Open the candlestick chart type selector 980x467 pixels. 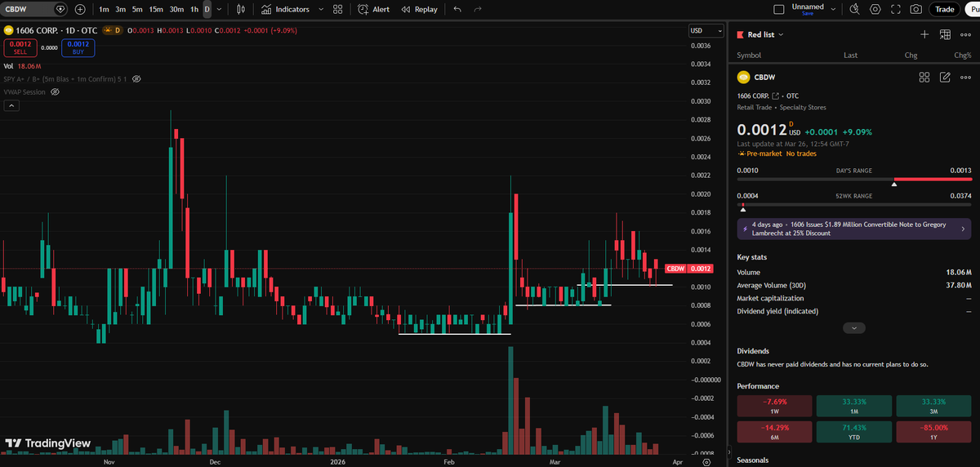(240, 9)
